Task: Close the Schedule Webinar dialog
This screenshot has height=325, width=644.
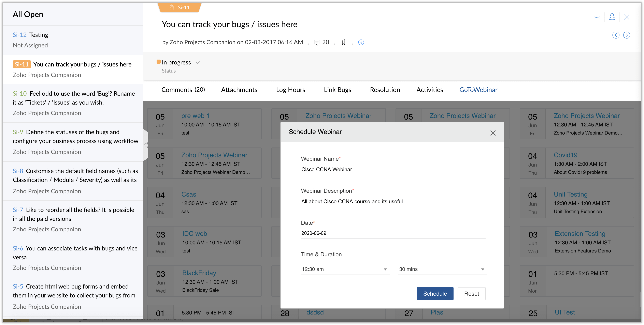Action: coord(493,133)
